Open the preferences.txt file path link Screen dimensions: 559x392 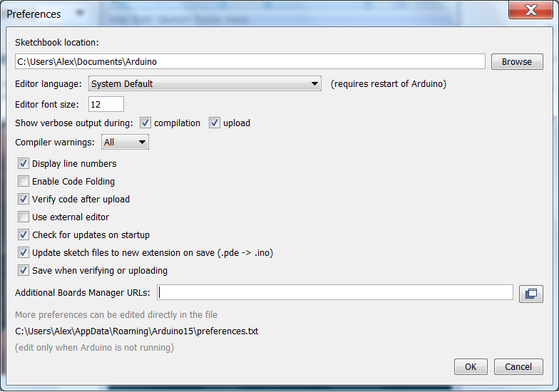point(137,331)
